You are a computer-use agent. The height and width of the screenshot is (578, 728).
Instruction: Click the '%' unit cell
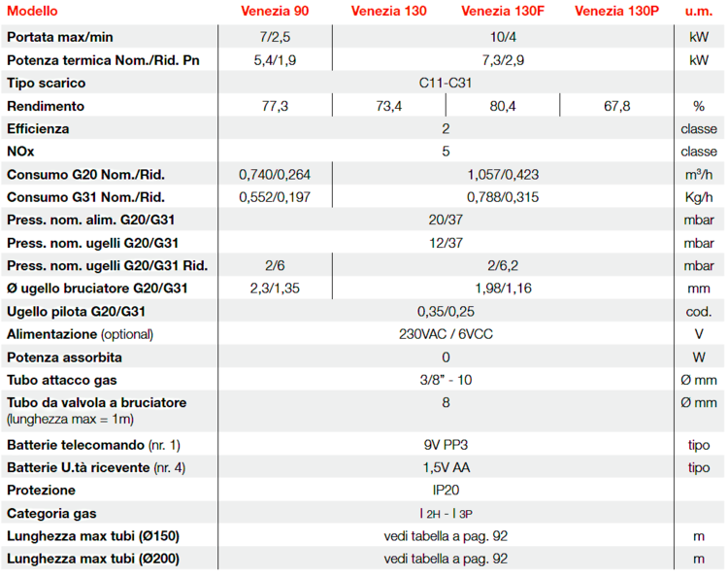pyautogui.click(x=699, y=107)
